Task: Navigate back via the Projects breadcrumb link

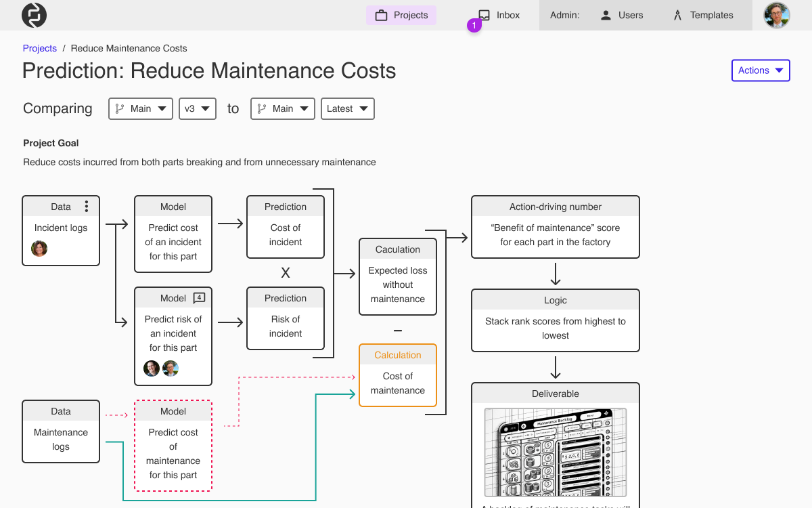Action: pyautogui.click(x=39, y=48)
